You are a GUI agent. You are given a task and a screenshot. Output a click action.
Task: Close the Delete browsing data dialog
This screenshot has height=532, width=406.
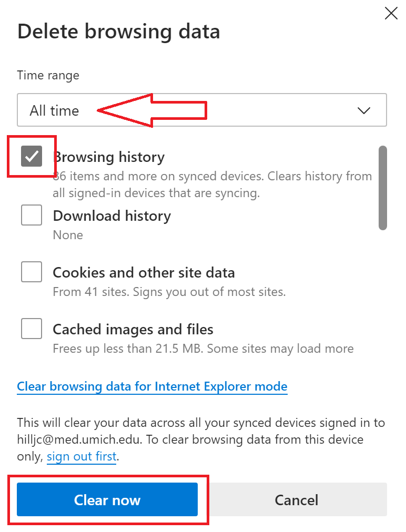tap(391, 13)
